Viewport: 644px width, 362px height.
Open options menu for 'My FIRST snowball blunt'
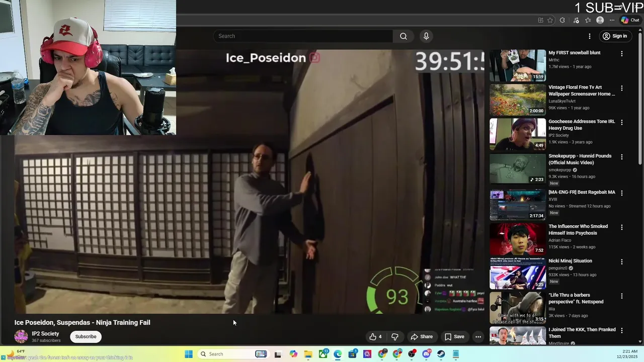point(622,53)
